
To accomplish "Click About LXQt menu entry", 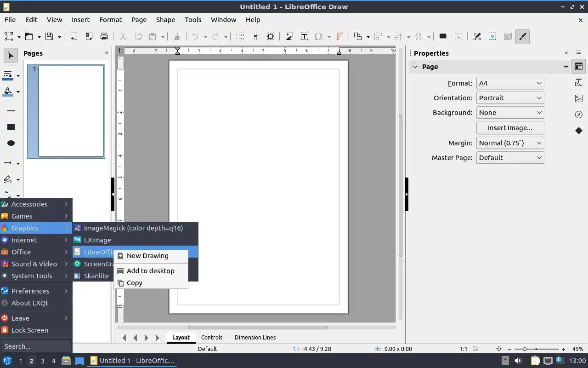I will 36,303.
